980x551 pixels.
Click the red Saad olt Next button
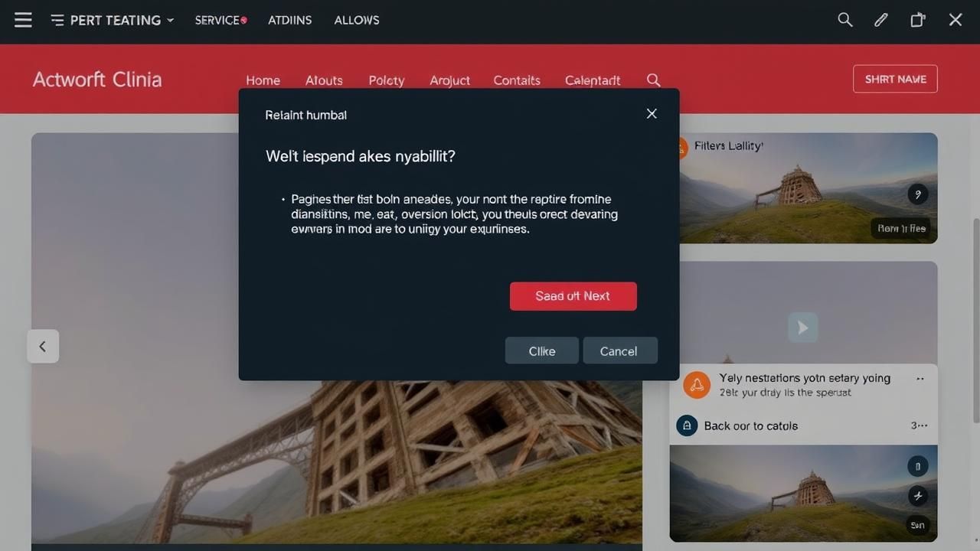(x=573, y=296)
